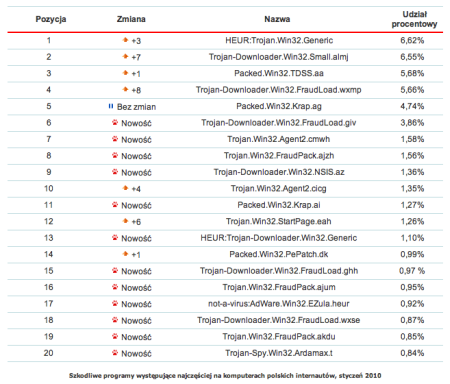
Task: Click the Udział procentowy column header
Action: click(x=414, y=19)
